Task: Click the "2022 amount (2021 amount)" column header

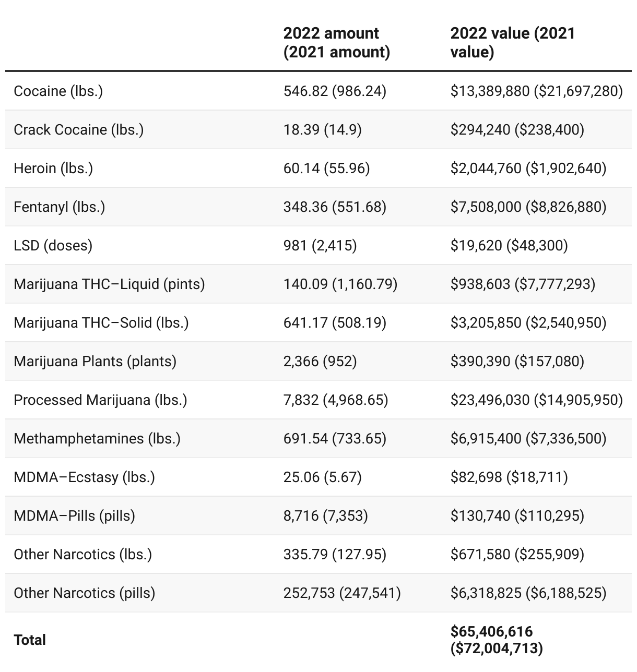Action: [337, 42]
